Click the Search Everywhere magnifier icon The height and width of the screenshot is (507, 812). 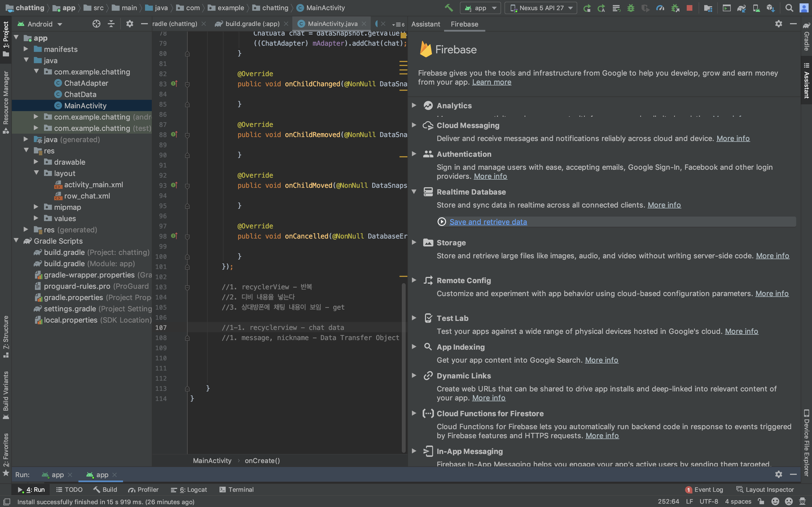[789, 8]
